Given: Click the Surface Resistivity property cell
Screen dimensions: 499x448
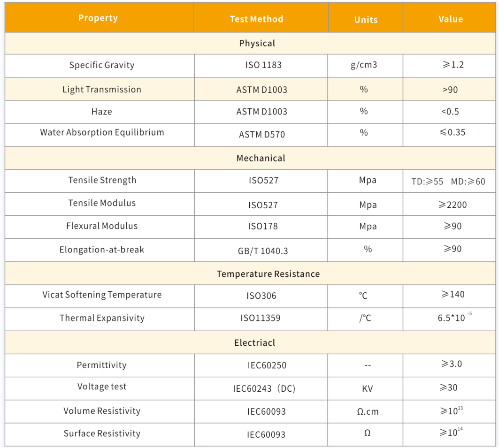Looking at the screenshot, I should (102, 434).
